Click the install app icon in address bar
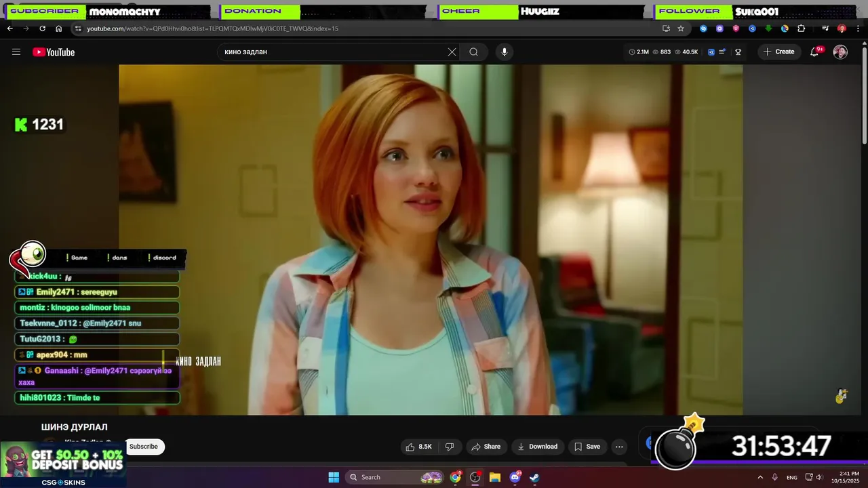The height and width of the screenshot is (488, 868). (666, 28)
